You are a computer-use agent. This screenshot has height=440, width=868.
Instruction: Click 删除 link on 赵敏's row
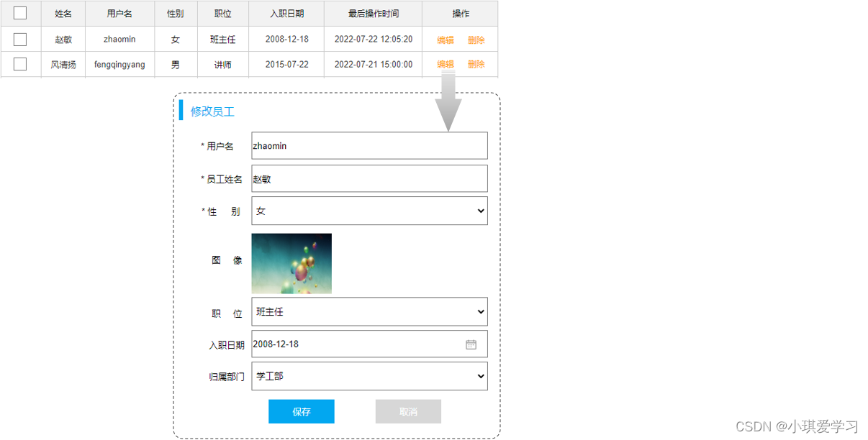pos(476,39)
